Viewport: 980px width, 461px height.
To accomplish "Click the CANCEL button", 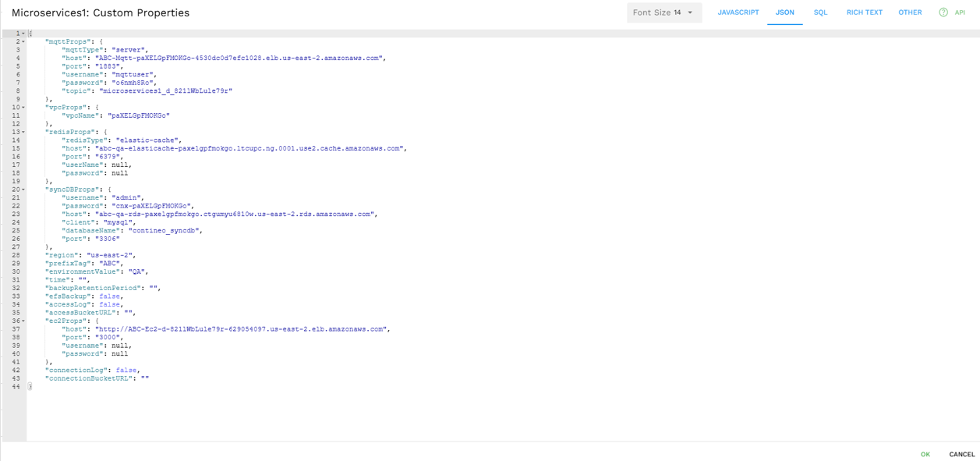I will [961, 454].
